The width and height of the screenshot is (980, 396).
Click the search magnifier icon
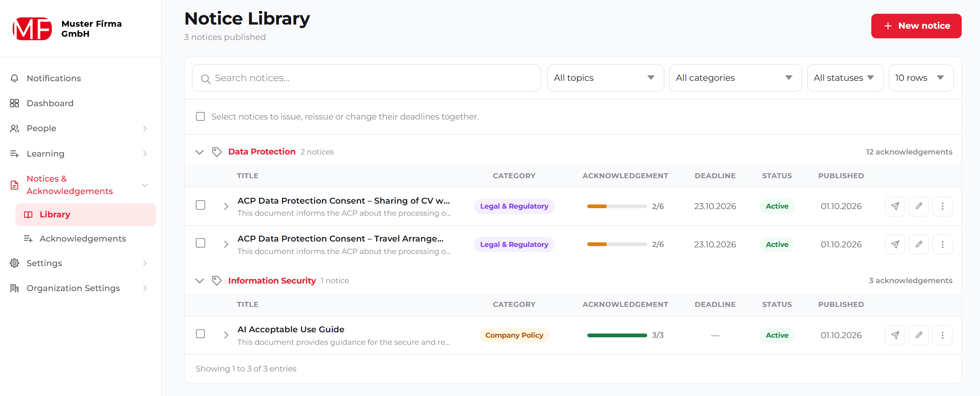[x=205, y=79]
